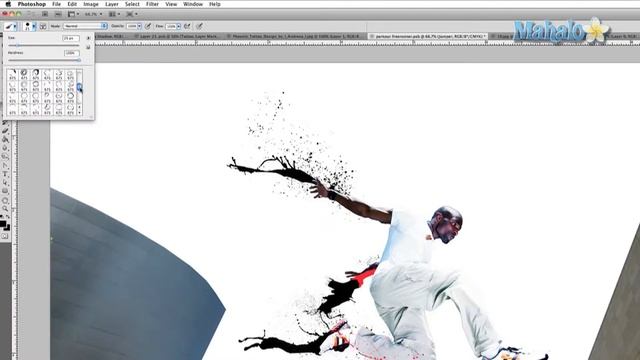Launch Bridge from the application bar
The width and height of the screenshot is (640, 360).
[x=45, y=14]
